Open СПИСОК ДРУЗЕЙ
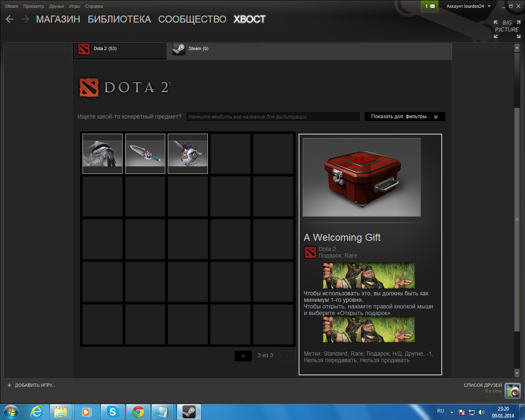Screen dimensions: 525x420 coord(483,385)
